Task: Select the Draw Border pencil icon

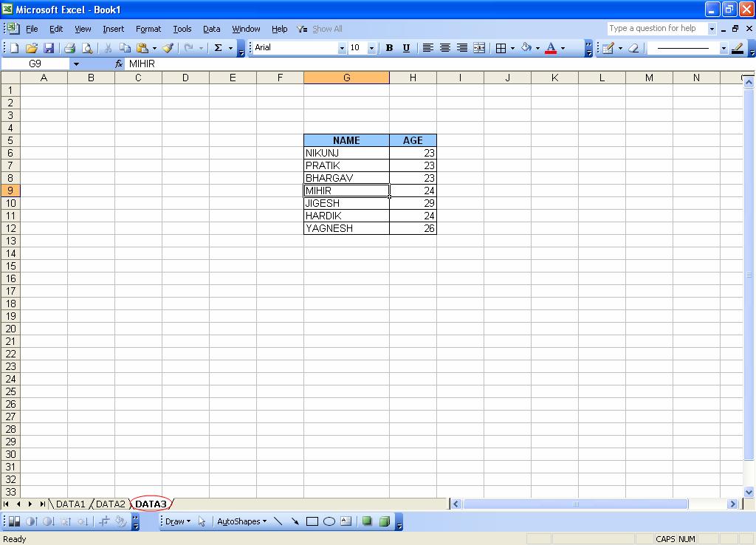Action: pos(608,48)
